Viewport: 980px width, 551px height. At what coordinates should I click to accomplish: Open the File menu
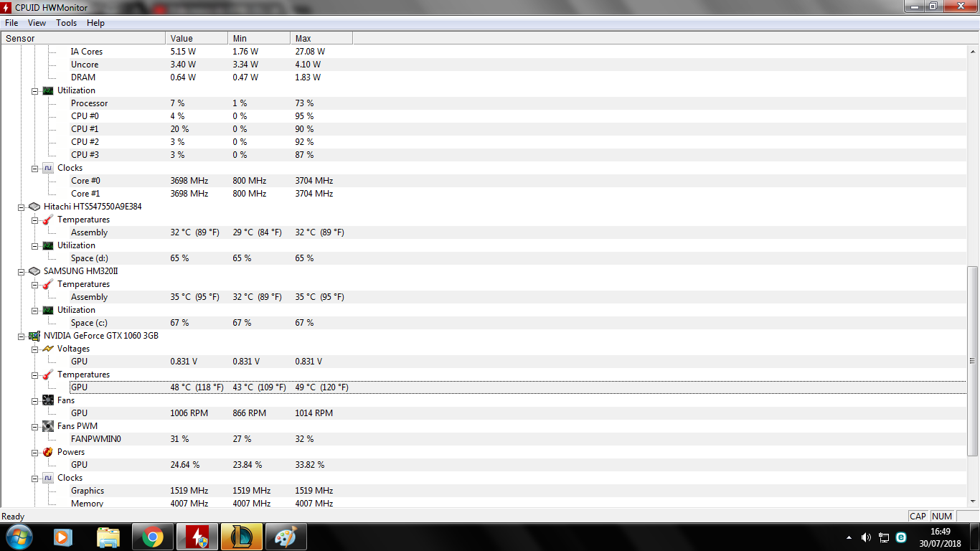pyautogui.click(x=11, y=23)
